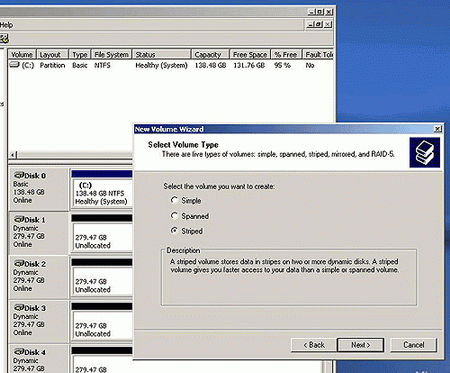
Task: Choose the Spanned volume option
Action: point(174,216)
